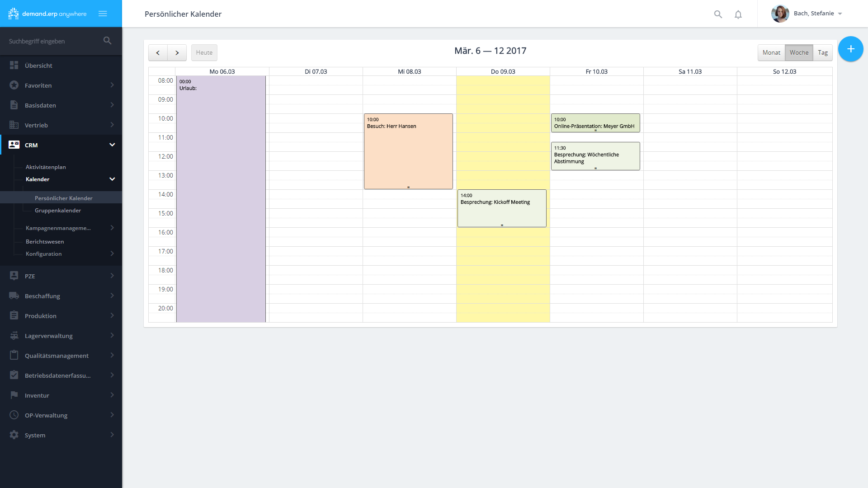868x488 pixels.
Task: Select Aktivitätenplan menu entry
Action: (46, 167)
